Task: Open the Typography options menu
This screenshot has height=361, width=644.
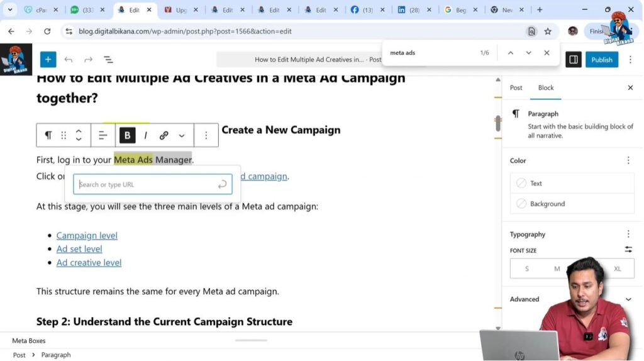Action: click(x=628, y=234)
